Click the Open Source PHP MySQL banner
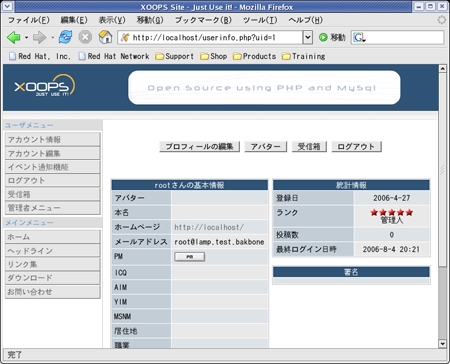 click(x=264, y=87)
